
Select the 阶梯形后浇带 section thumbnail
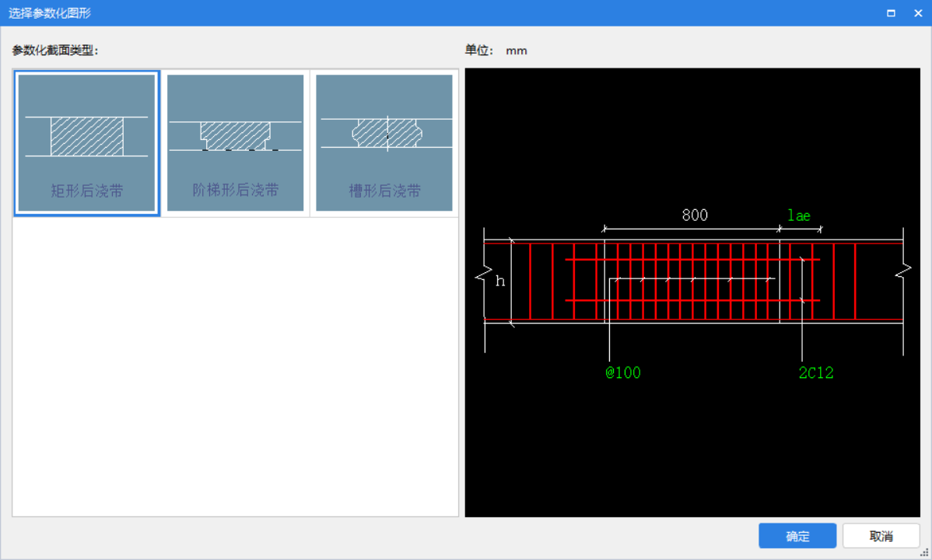(236, 142)
